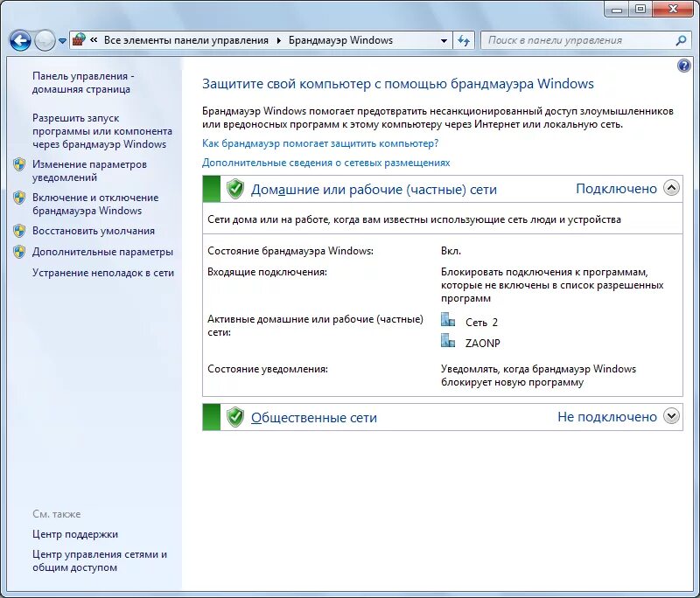This screenshot has width=700, height=598.
Task: Open help with the blue question icon
Action: [684, 66]
